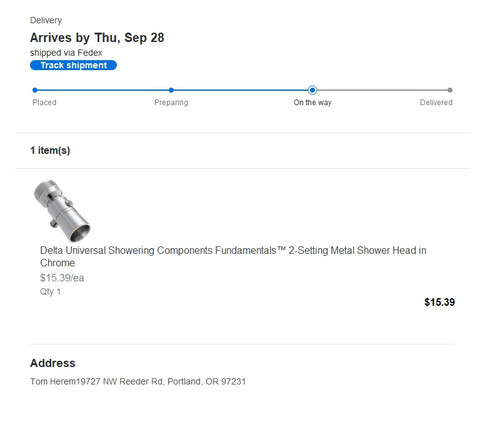Click the Track shipment button
Viewport: 500px width, 429px height.
pos(73,65)
